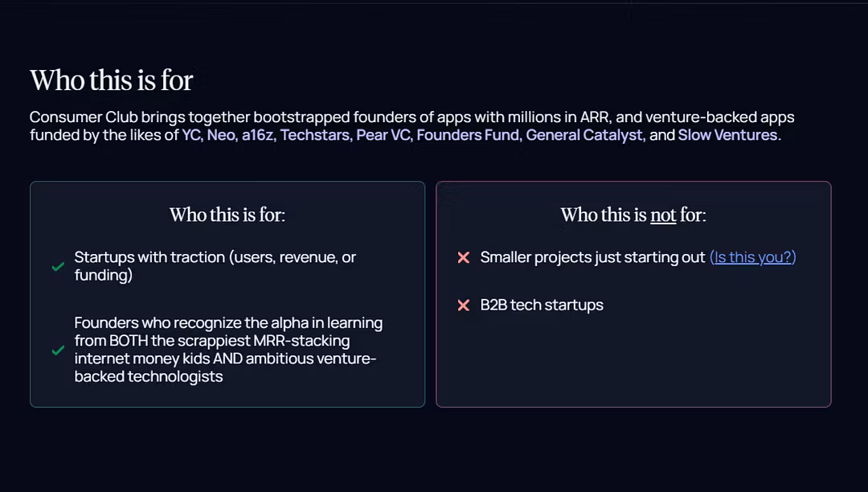The width and height of the screenshot is (868, 492).
Task: Select the Techstars highlighted text
Action: 316,135
